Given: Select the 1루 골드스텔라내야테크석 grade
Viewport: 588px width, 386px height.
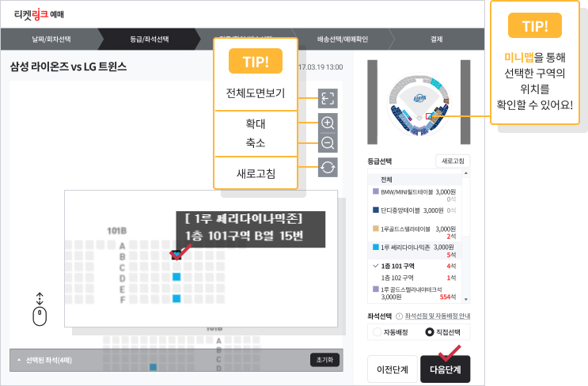Looking at the screenshot, I should 415,293.
